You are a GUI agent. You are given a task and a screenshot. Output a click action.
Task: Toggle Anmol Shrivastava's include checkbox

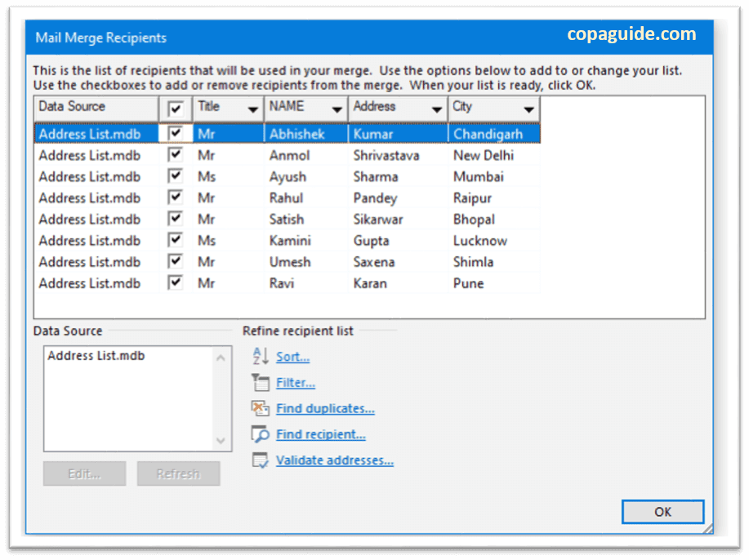(175, 155)
